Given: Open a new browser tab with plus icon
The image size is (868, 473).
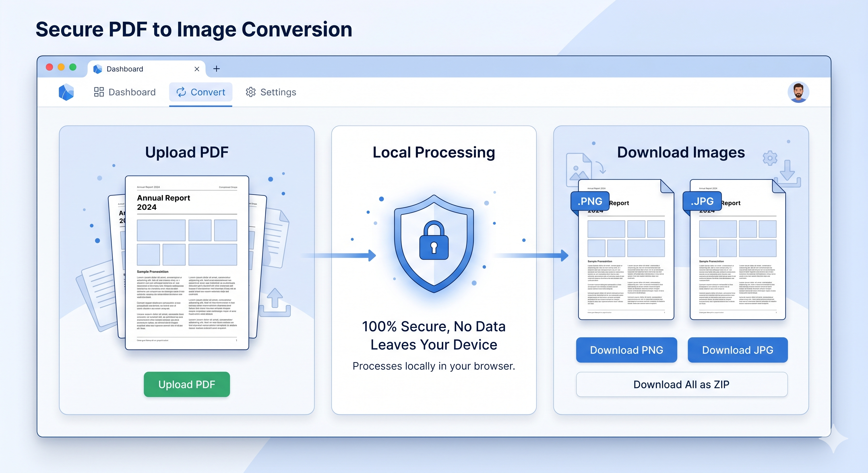Looking at the screenshot, I should 217,69.
